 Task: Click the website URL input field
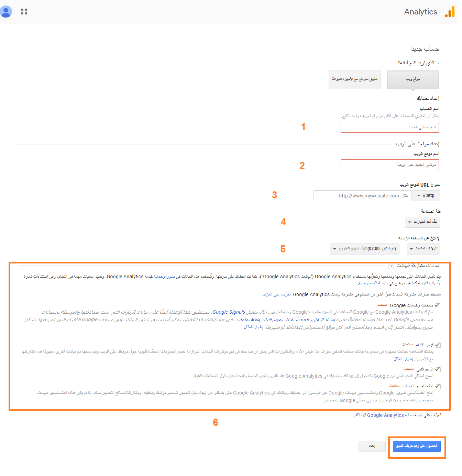(362, 196)
